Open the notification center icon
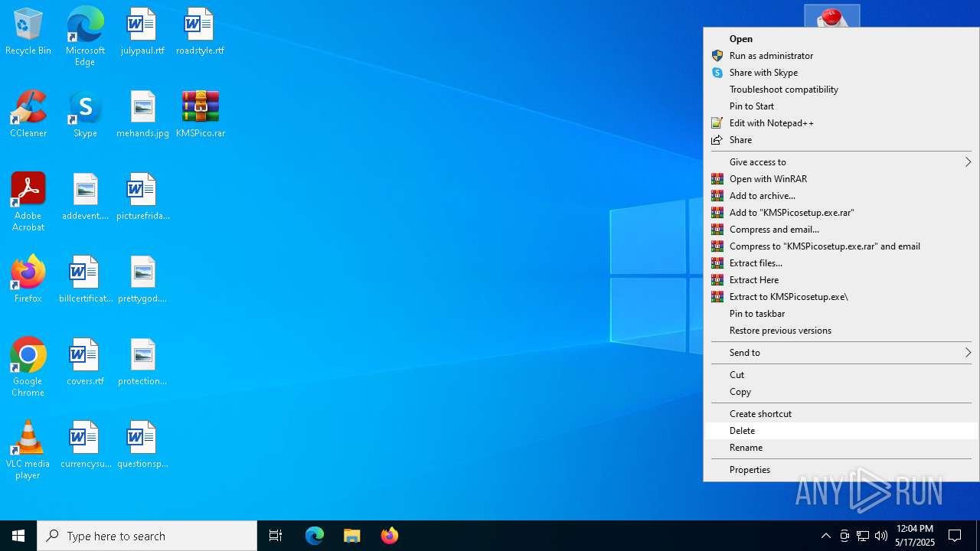 point(955,536)
